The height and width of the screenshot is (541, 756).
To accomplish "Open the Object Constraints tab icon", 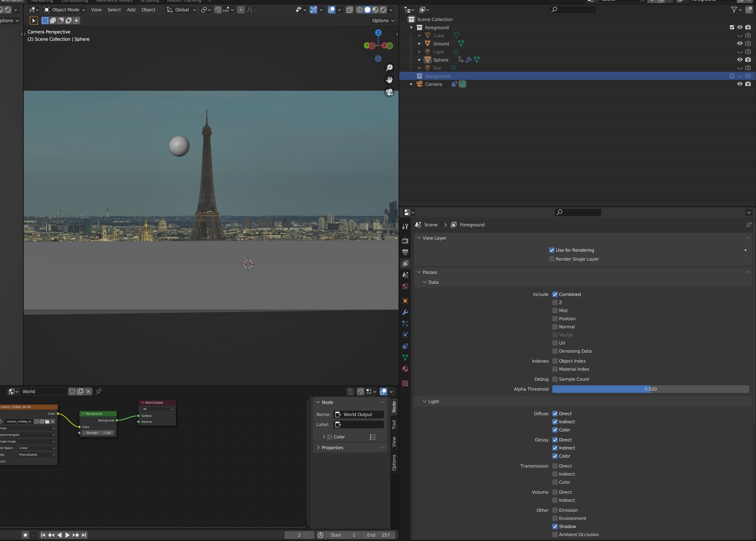I will tap(405, 346).
